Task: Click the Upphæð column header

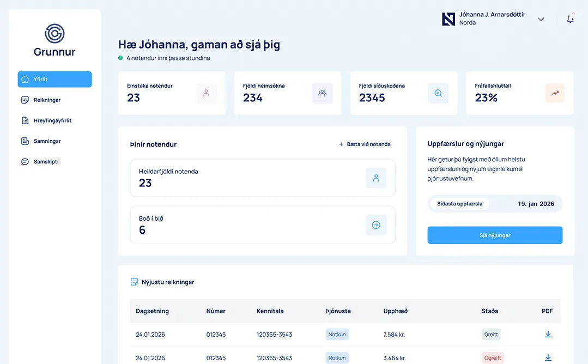Action: click(395, 311)
